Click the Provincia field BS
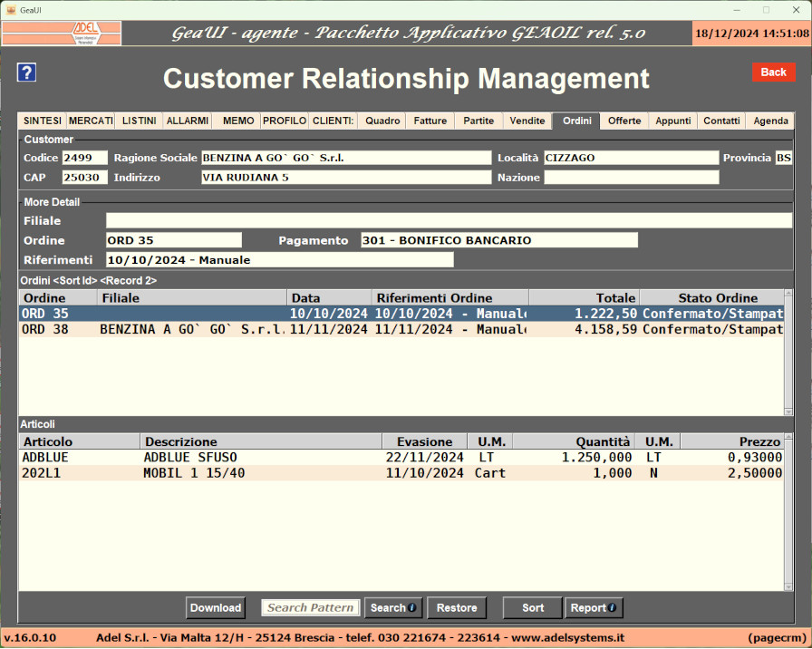The width and height of the screenshot is (812, 649). point(784,158)
